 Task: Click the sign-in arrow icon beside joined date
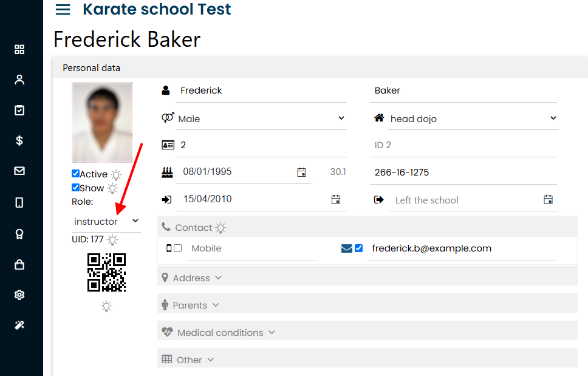point(166,199)
